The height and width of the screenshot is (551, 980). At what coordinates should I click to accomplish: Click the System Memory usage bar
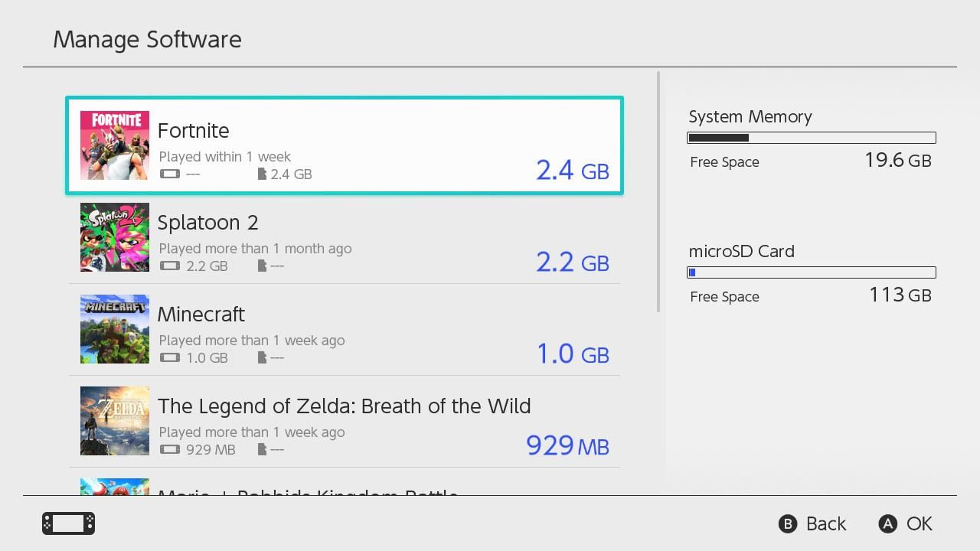[812, 138]
